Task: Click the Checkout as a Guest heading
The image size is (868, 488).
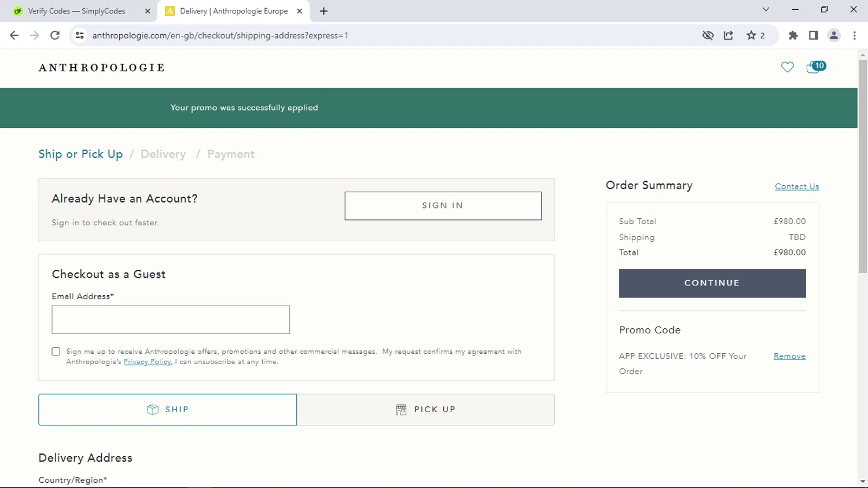Action: (x=109, y=274)
